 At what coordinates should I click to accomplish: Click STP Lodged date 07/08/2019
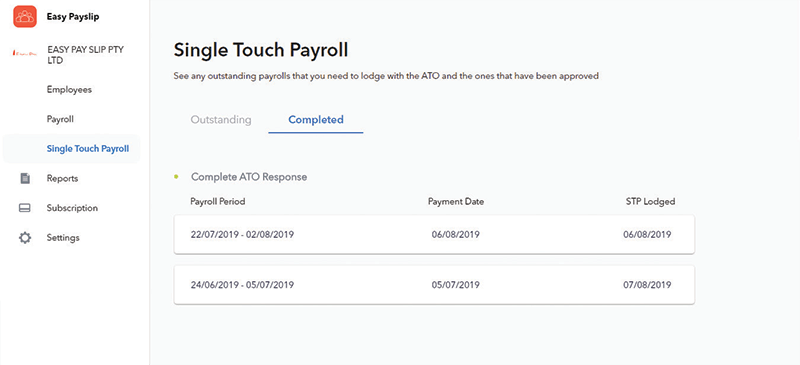(x=647, y=285)
